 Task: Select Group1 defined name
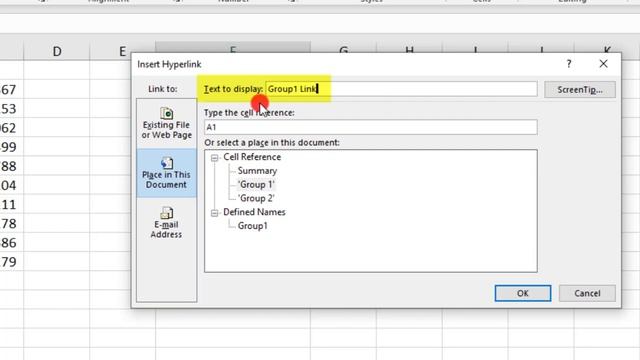click(x=253, y=226)
